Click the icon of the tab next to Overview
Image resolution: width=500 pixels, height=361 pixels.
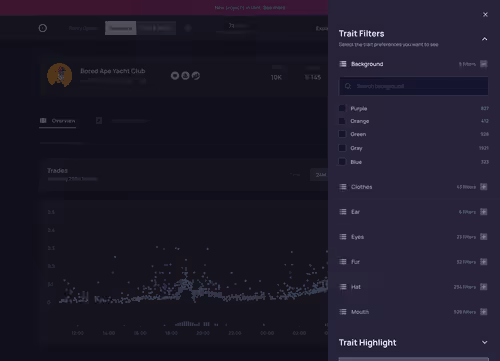(x=99, y=120)
